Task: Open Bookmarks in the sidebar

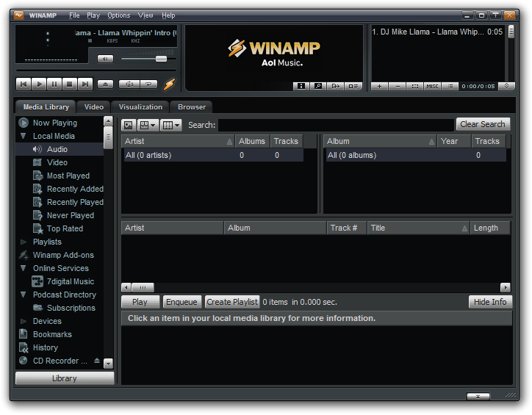Action: click(52, 334)
